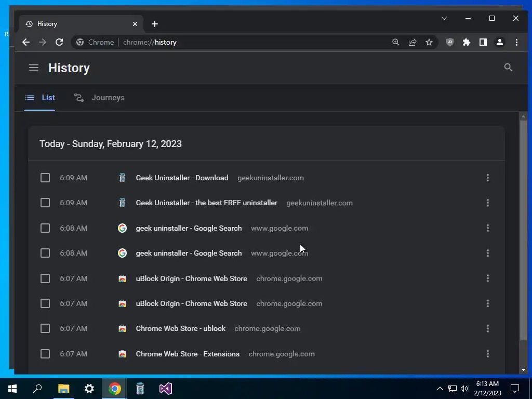The height and width of the screenshot is (399, 532).
Task: Open File Explorer from taskbar
Action: point(63,389)
